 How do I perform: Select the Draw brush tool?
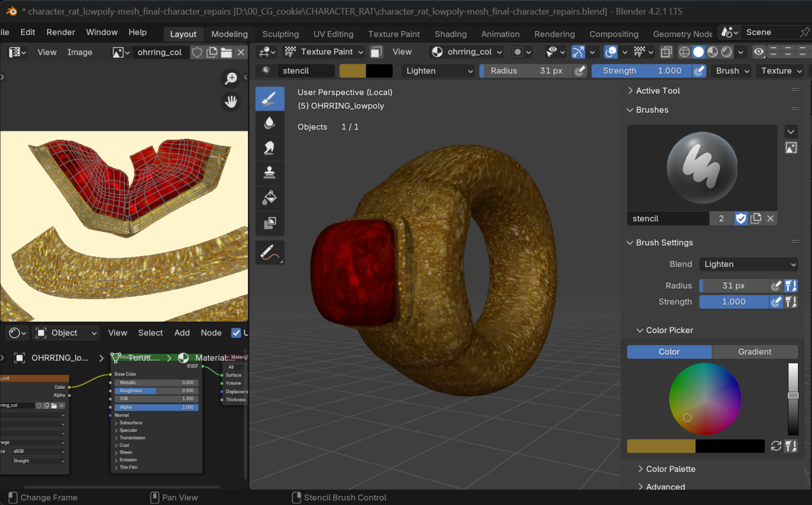[270, 98]
